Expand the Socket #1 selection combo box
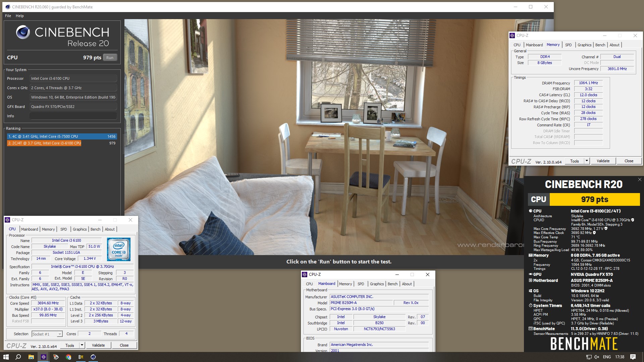The image size is (644, 362). 47,334
